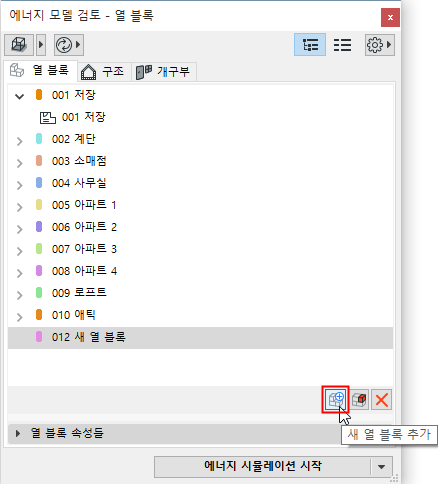Click the violet swatch of 008 아파트 4
Screen dimensions: 438x484
(39, 271)
